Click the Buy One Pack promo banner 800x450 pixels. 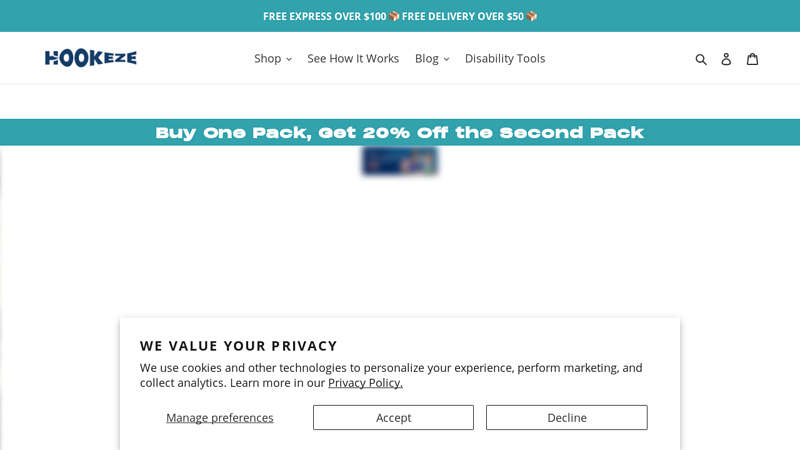pos(400,133)
